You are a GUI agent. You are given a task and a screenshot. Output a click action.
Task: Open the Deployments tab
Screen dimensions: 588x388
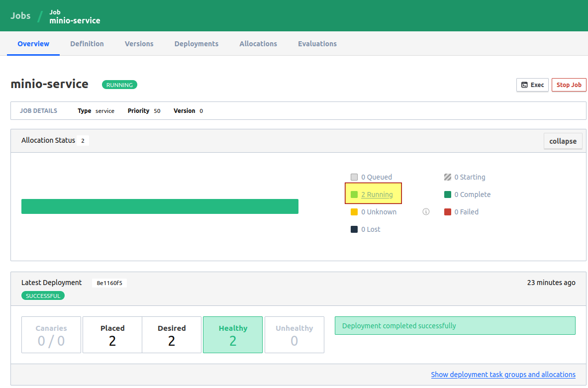coord(196,44)
